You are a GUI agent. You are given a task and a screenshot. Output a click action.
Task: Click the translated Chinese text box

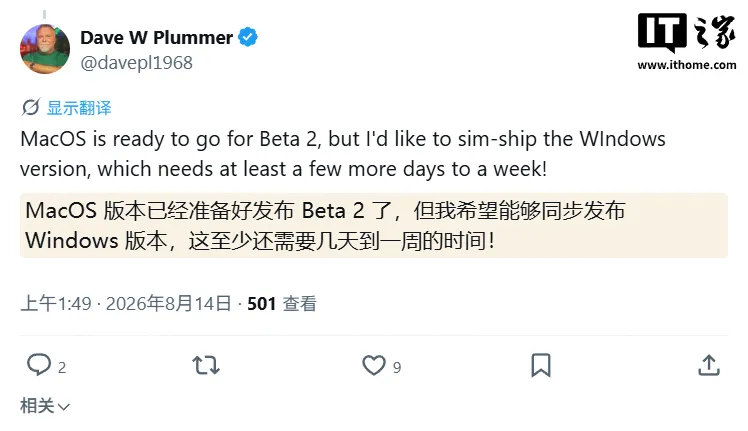(374, 225)
